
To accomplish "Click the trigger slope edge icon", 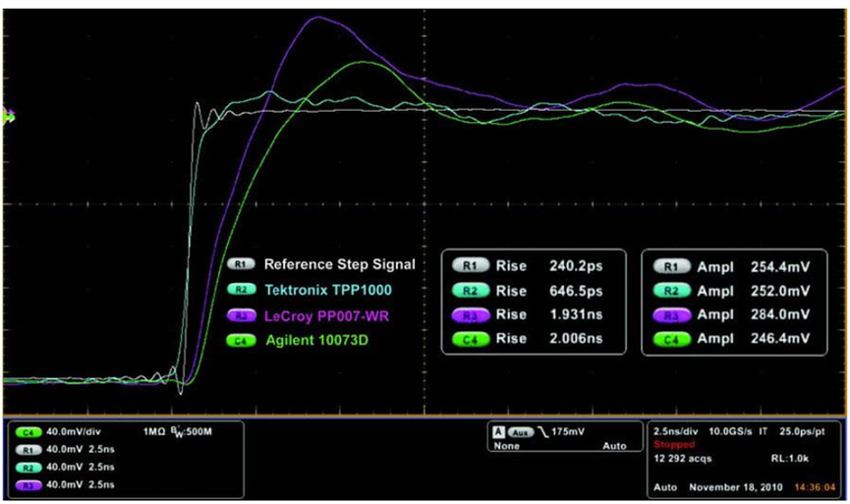I will pos(538,431).
